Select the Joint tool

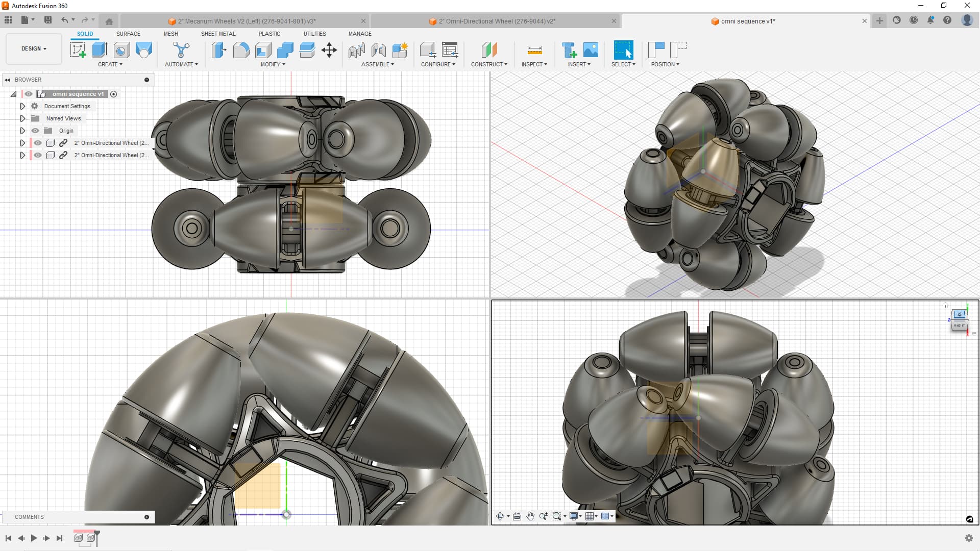[x=356, y=50]
